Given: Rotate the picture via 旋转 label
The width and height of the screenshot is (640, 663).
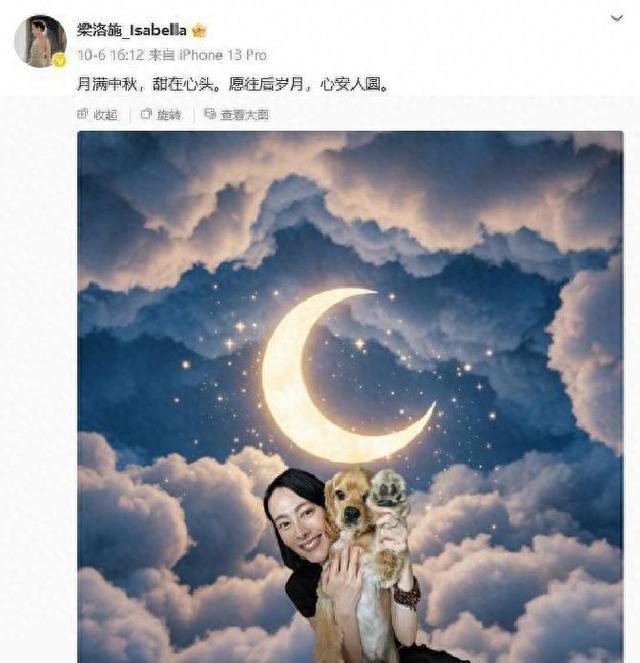Looking at the screenshot, I should (169, 115).
